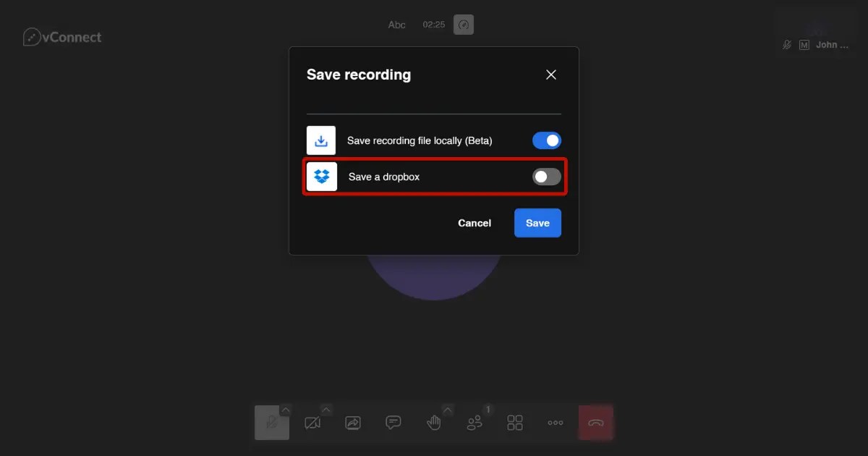Click the Dropbox icon in the dialog

(320, 176)
